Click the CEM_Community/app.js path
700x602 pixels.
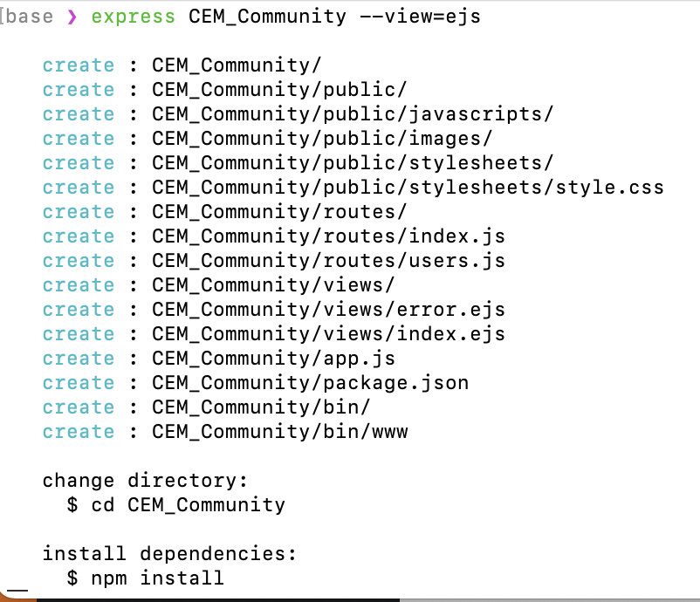pos(274,359)
